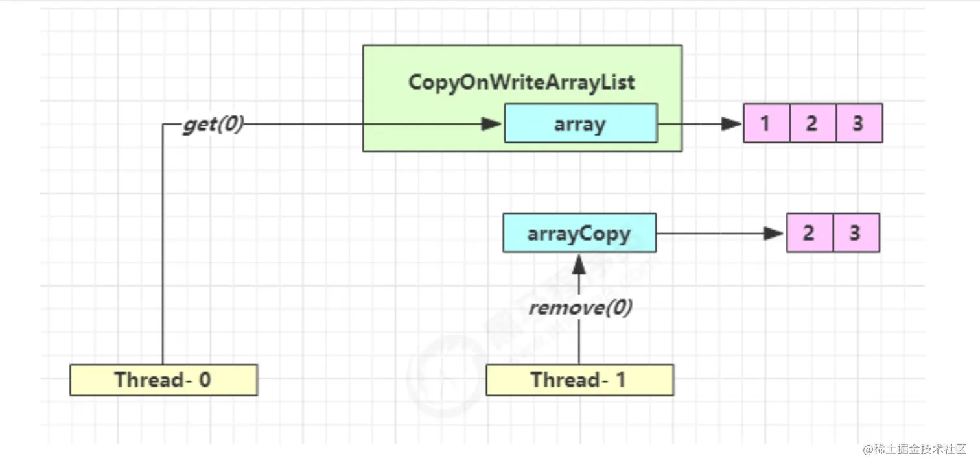
Task: Select cell 2 of the copied array
Action: [810, 233]
